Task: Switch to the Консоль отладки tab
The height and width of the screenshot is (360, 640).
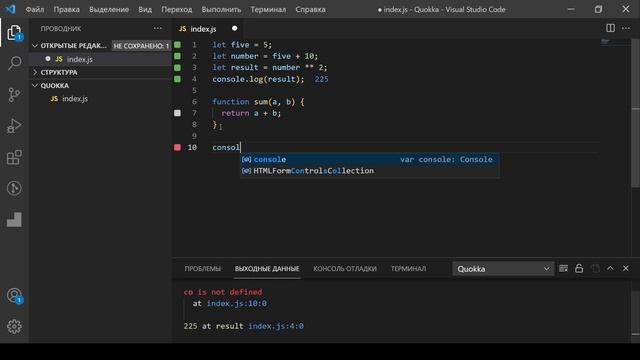Action: coord(345,269)
